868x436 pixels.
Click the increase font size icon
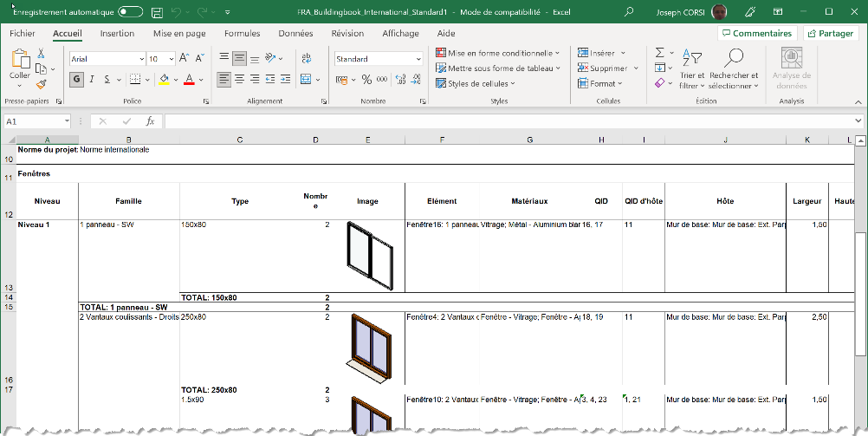pyautogui.click(x=185, y=59)
